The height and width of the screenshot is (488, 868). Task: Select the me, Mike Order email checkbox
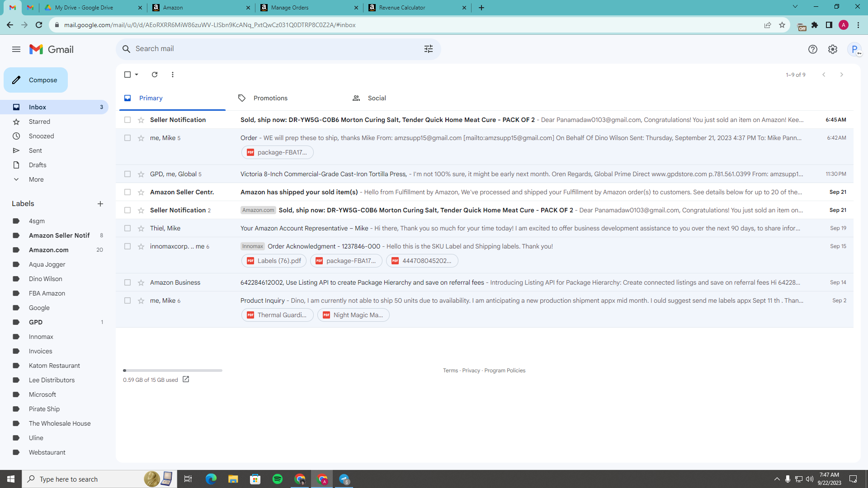coord(127,138)
